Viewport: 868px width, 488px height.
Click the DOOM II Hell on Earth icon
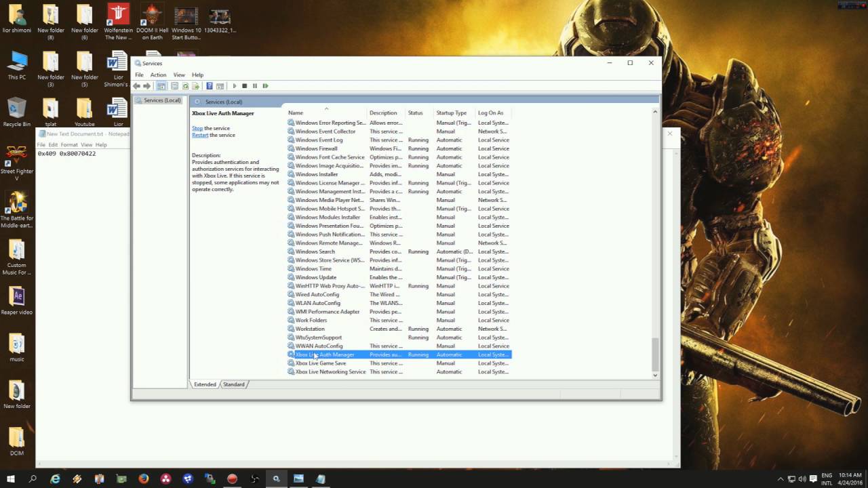(x=152, y=22)
